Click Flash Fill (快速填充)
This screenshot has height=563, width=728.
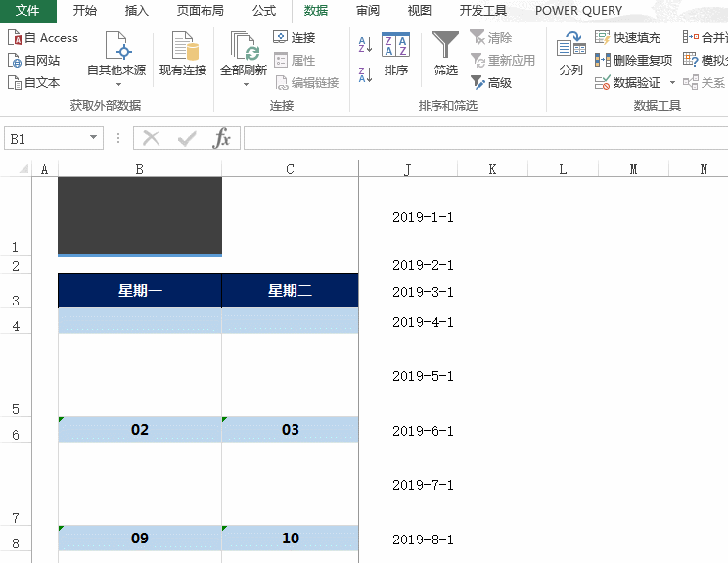(627, 38)
